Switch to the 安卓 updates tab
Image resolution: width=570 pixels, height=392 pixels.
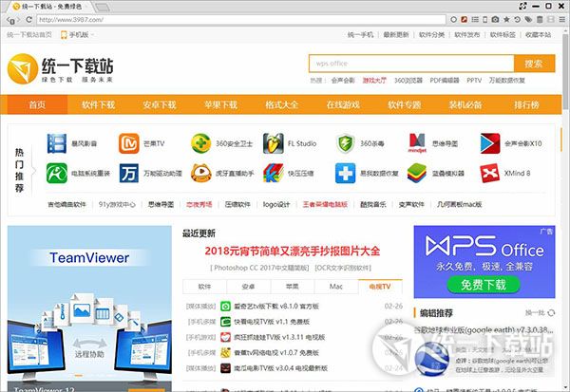(248, 287)
